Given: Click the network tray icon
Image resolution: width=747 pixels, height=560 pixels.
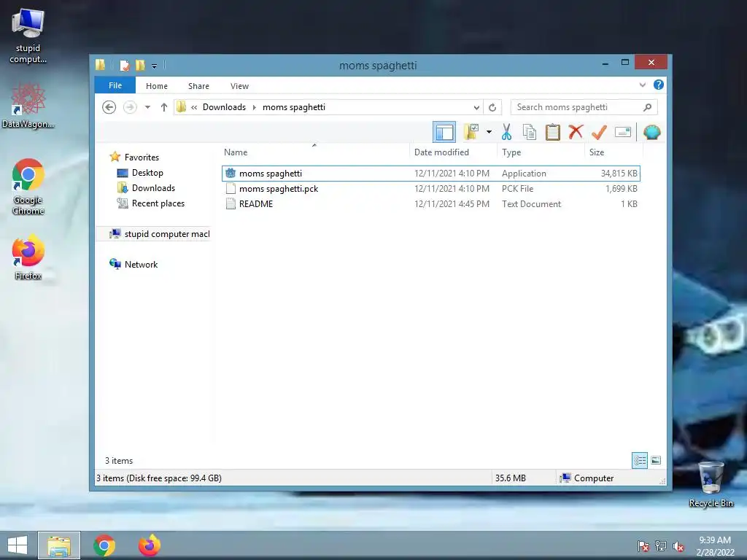Looking at the screenshot, I should point(661,546).
